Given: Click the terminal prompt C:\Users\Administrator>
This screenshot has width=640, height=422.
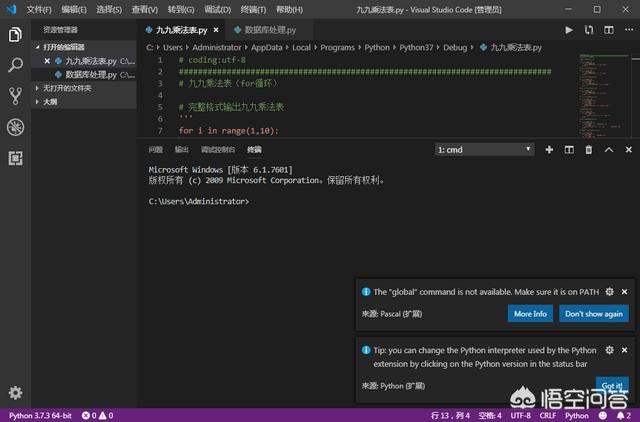Looking at the screenshot, I should (199, 201).
